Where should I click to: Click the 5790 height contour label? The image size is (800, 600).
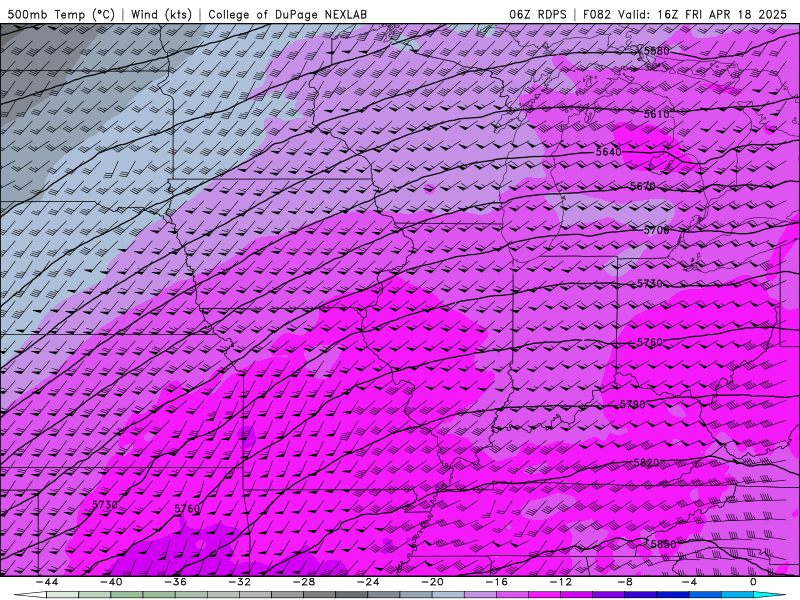[633, 404]
